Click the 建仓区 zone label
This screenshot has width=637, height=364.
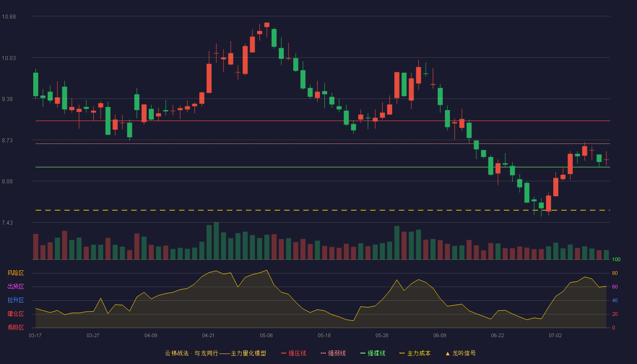[15, 314]
